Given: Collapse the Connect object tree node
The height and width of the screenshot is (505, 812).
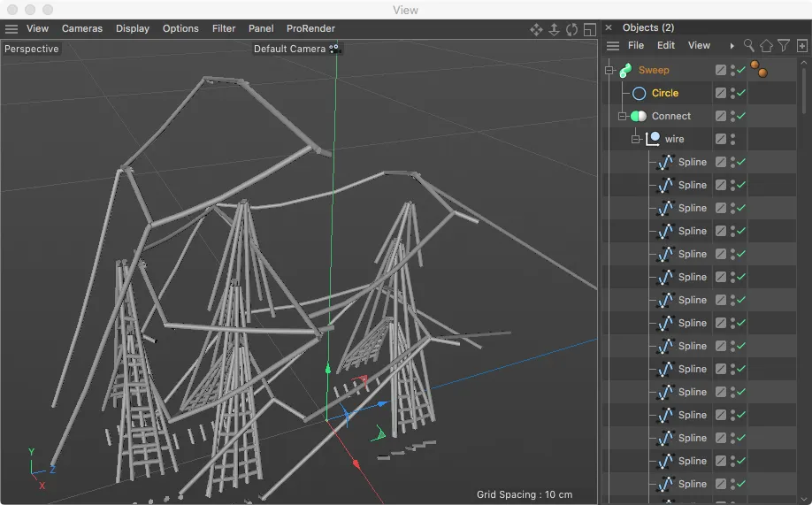Looking at the screenshot, I should coord(623,116).
